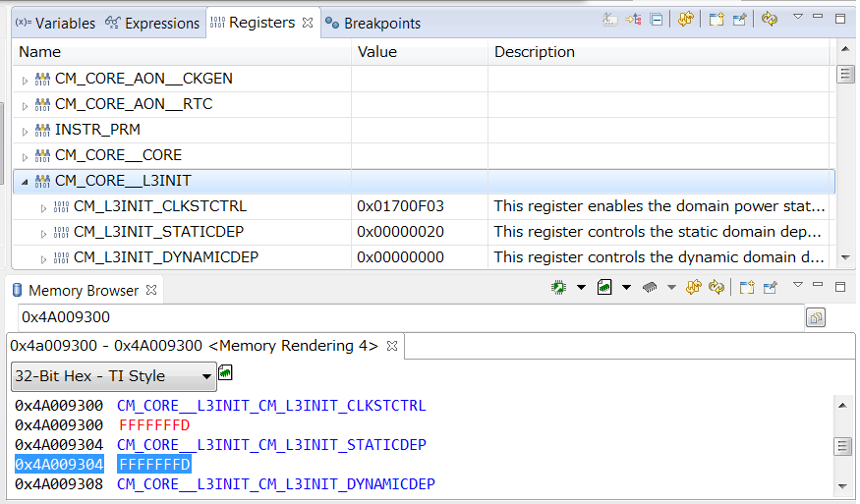Expand the CM_L3INIT_DYNAMICDEP register
This screenshot has width=860, height=504.
tap(43, 258)
